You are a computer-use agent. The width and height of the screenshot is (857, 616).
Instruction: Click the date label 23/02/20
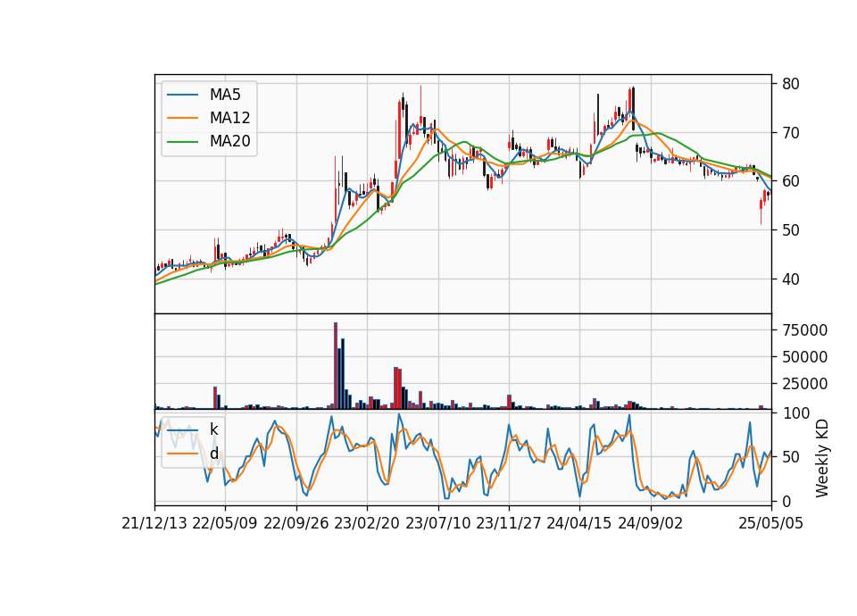point(367,523)
